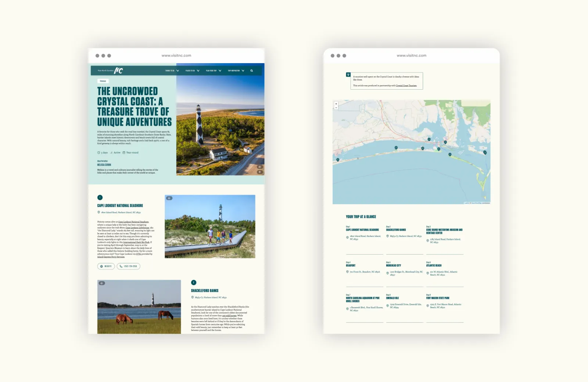Click the camera icon on the boardwalk photo
Screen dimensions: 588x382
tap(169, 198)
